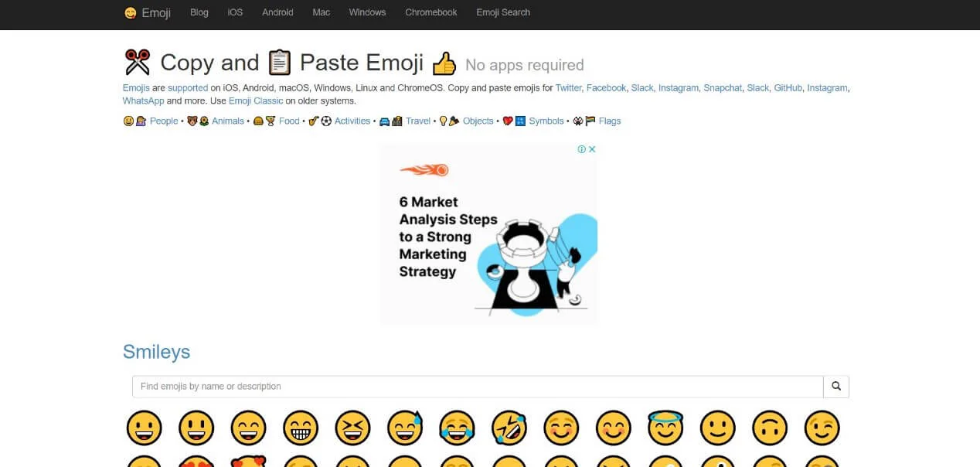Image resolution: width=980 pixels, height=467 pixels.
Task: Copy the face with tears of joy
Action: click(457, 428)
